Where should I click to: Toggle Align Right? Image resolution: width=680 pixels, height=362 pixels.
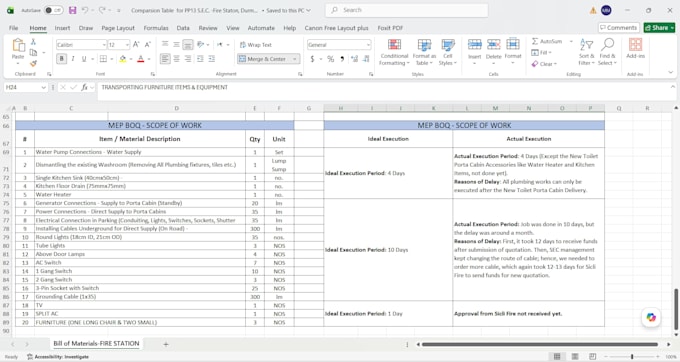click(188, 59)
